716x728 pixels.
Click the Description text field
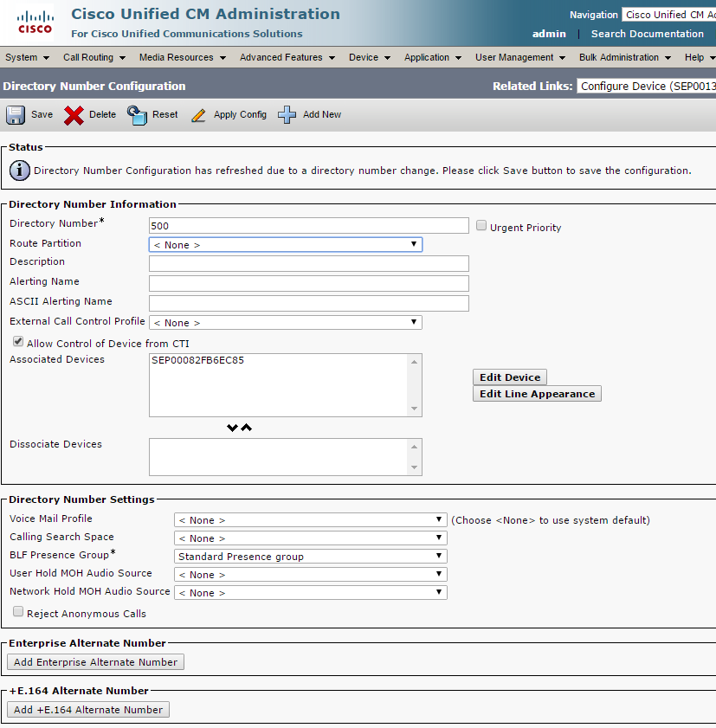click(x=308, y=263)
